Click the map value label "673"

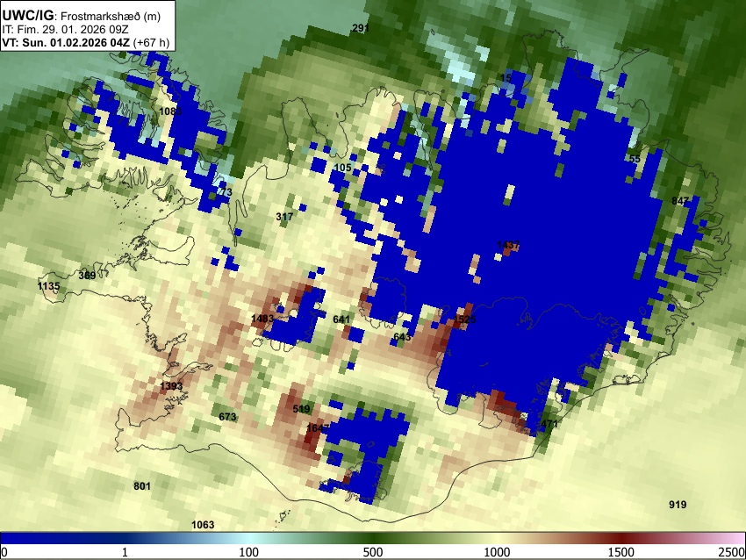point(227,417)
